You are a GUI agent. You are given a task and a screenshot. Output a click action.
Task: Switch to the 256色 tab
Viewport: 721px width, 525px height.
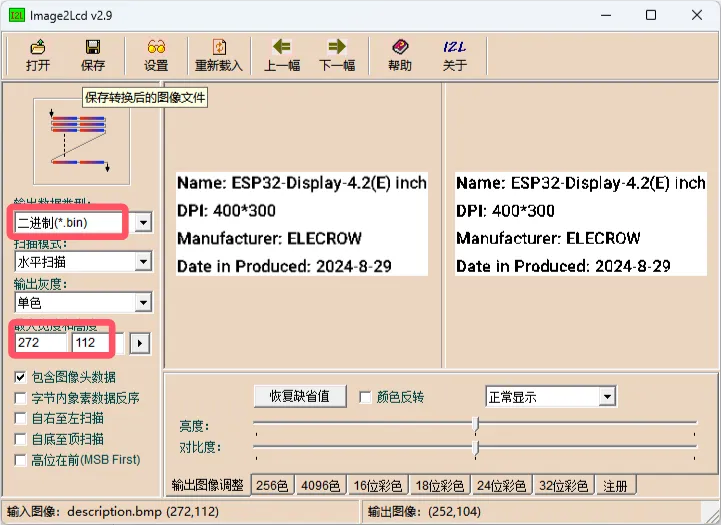tap(273, 486)
